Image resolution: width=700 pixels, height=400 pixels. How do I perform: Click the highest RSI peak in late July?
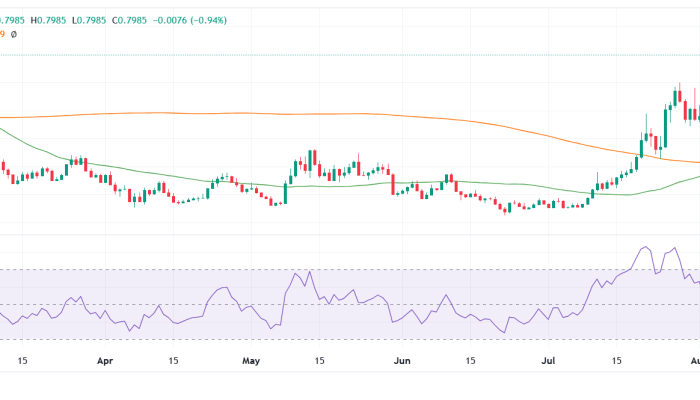pos(645,247)
